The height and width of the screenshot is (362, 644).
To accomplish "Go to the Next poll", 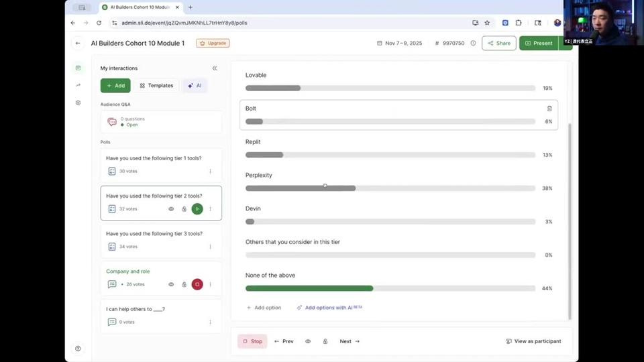I will point(350,341).
